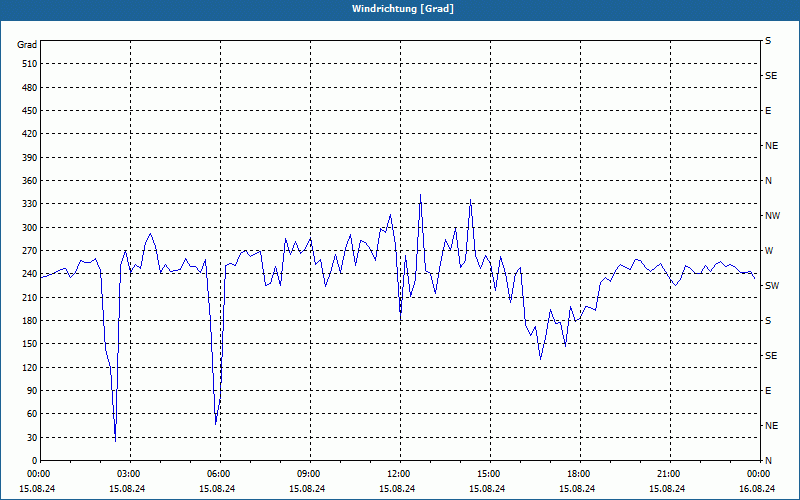Click the 15.08.24 date under 06:00
The image size is (800, 500).
(x=217, y=489)
